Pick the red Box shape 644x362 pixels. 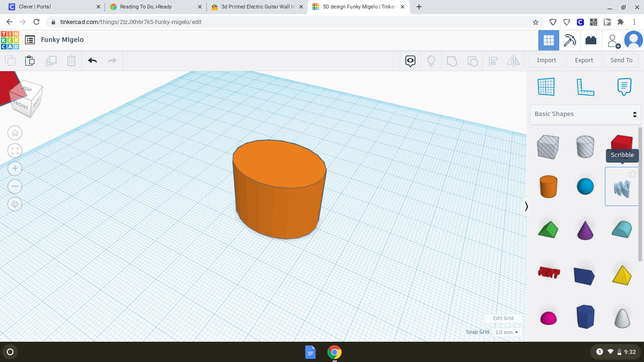click(621, 143)
